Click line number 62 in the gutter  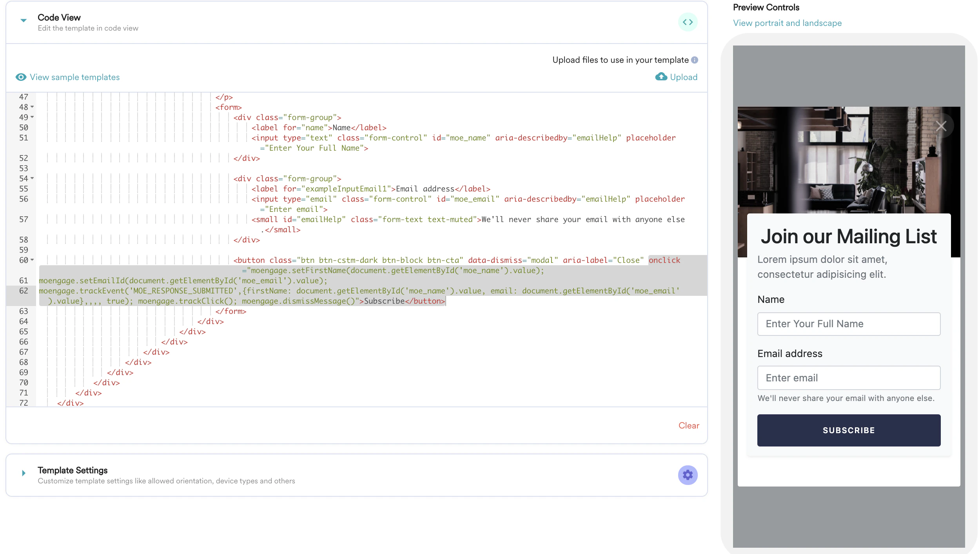pyautogui.click(x=24, y=291)
